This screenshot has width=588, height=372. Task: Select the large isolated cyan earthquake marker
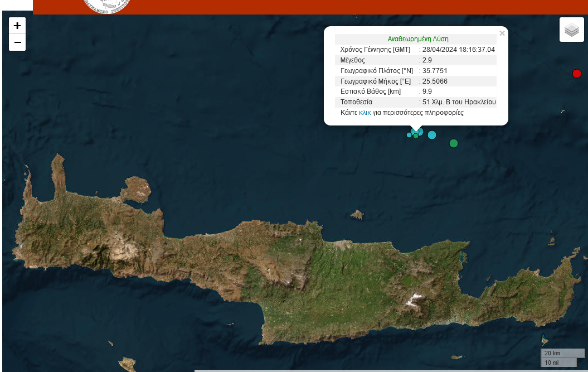click(x=432, y=134)
